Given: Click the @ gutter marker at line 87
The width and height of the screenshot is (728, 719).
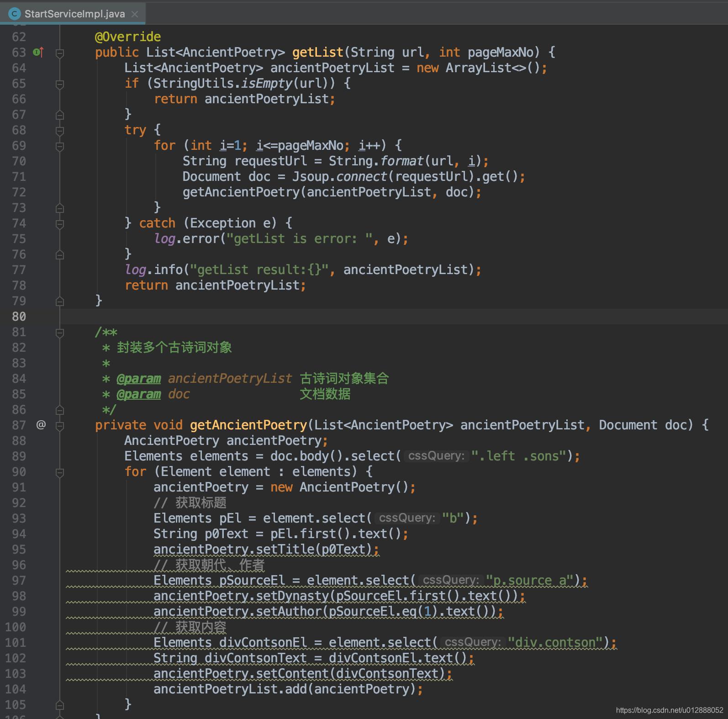Looking at the screenshot, I should coord(41,425).
